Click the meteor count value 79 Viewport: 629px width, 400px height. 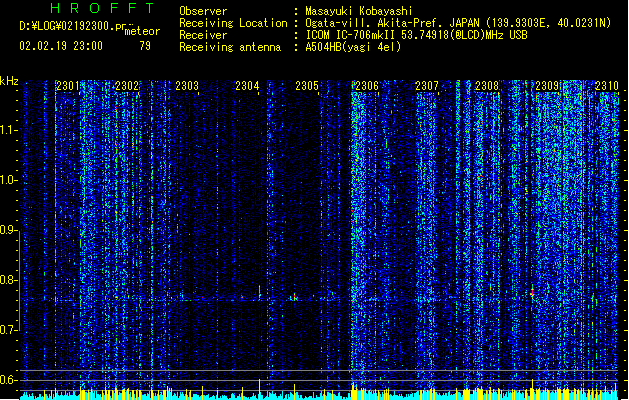pyautogui.click(x=145, y=46)
